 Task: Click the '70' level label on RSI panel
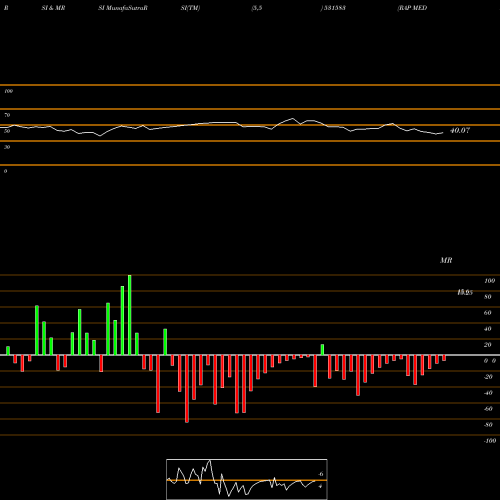click(x=7, y=115)
